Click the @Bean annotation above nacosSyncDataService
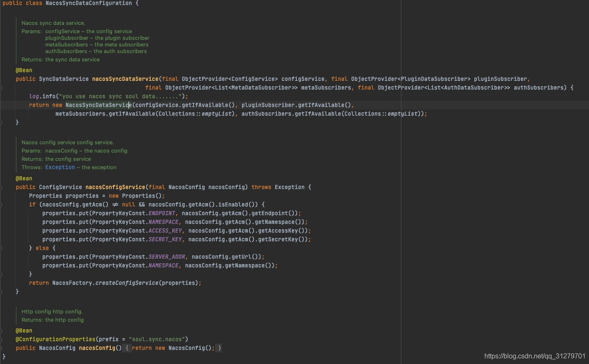The width and height of the screenshot is (589, 364). coord(24,70)
